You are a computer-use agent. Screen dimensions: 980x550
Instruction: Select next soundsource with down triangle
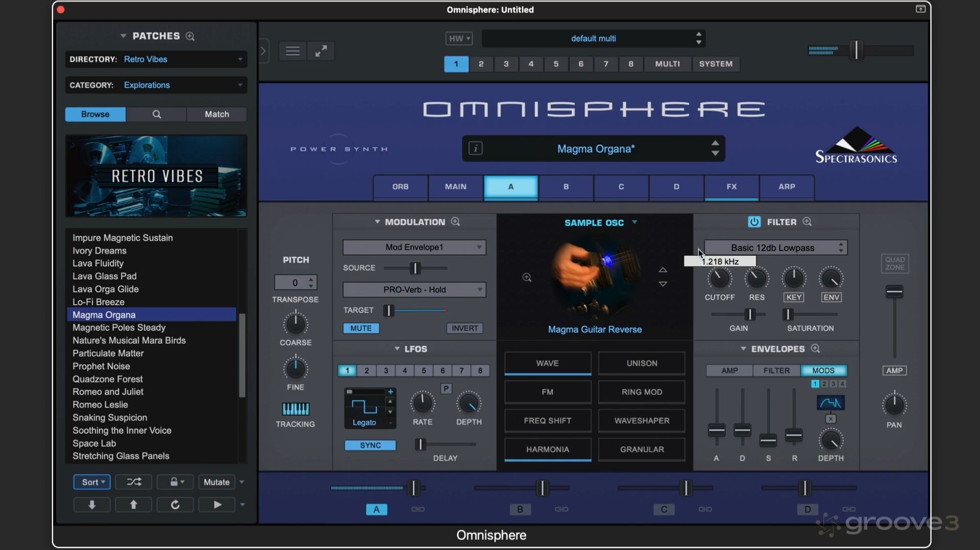click(663, 284)
